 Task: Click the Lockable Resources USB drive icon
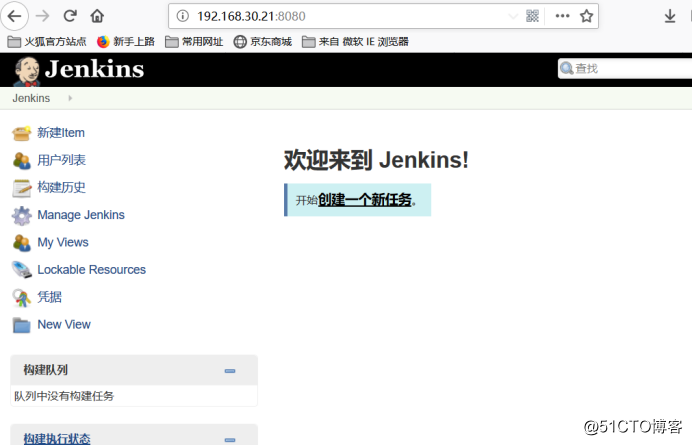(22, 270)
